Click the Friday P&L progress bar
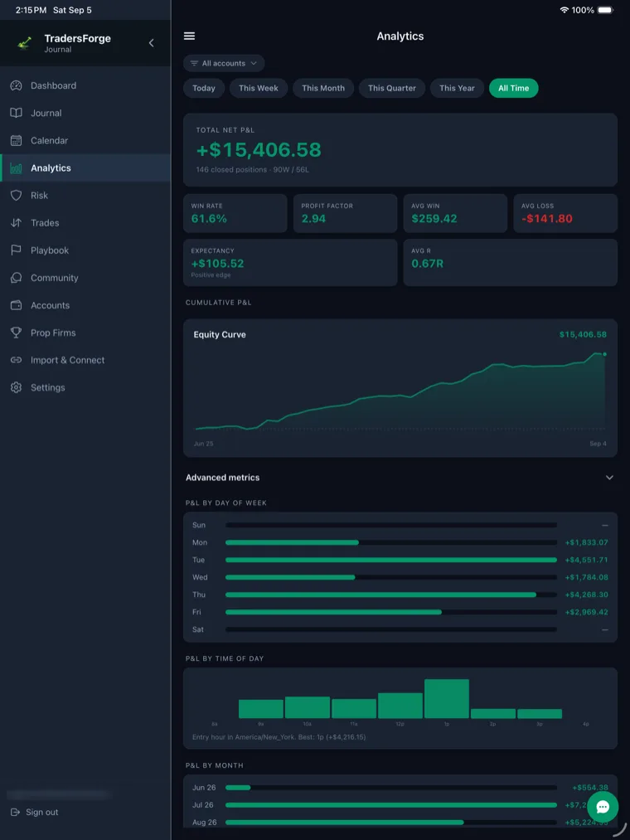This screenshot has height=840, width=630. click(x=391, y=612)
